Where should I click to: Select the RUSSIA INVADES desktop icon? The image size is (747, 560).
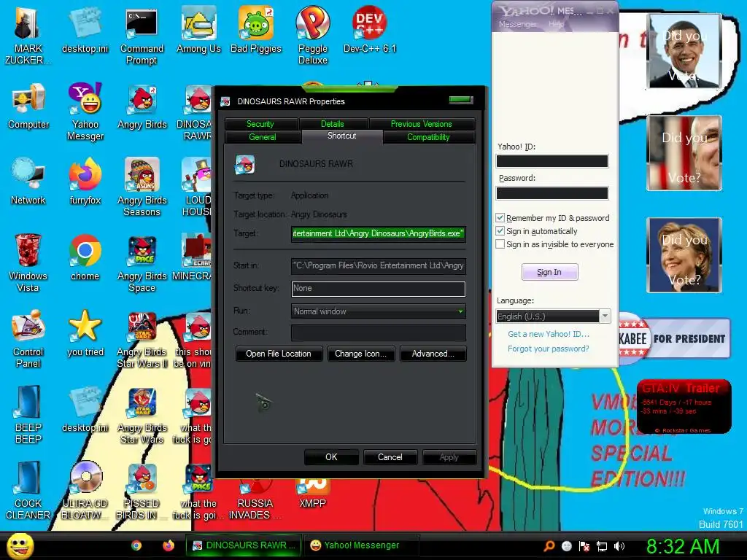(255, 500)
